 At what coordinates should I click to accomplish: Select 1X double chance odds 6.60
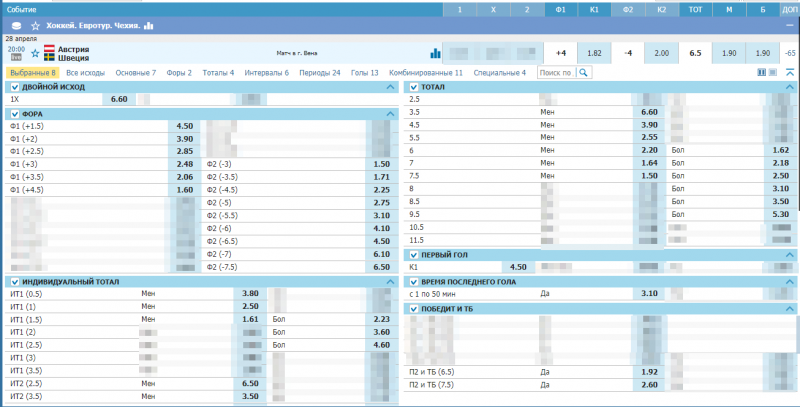tap(119, 100)
